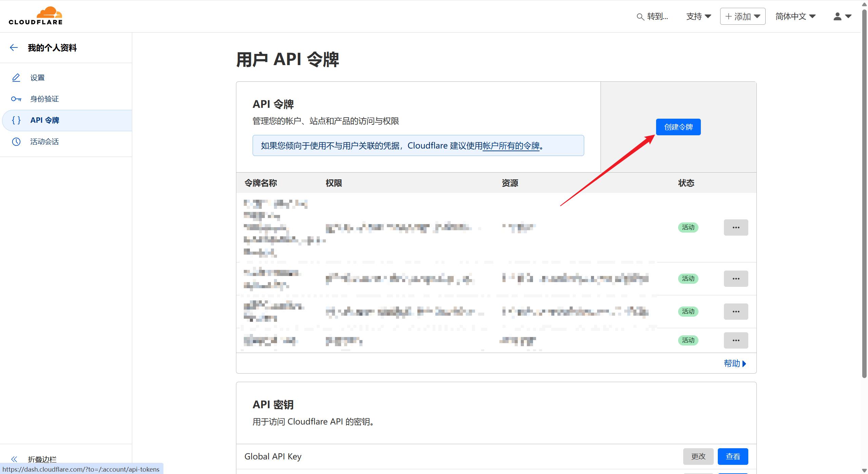The height and width of the screenshot is (474, 868).
Task: Click the double chevron collapse sidebar icon
Action: click(14, 459)
